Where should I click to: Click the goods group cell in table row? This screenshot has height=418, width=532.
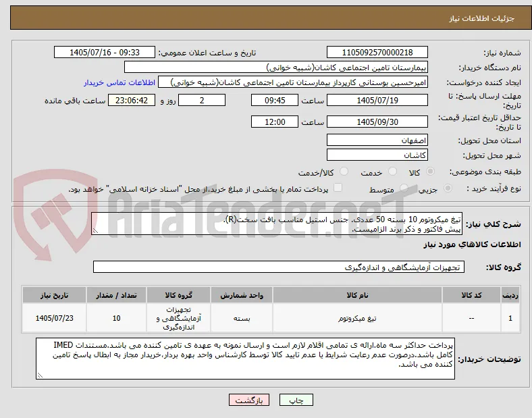[x=179, y=318]
